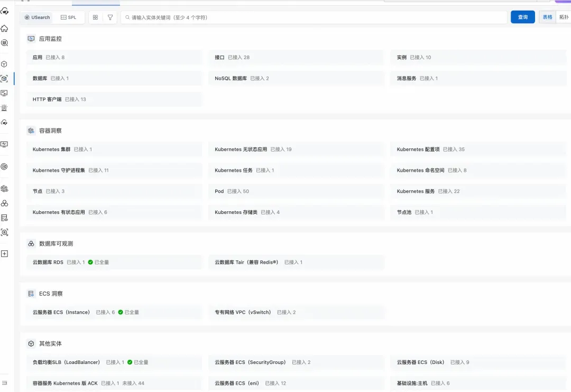Open the 云服务器 ECS (SecurityGroup) card

296,362
